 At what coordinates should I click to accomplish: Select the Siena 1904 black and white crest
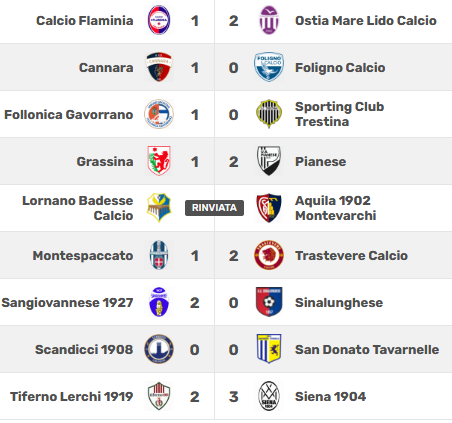coord(269,396)
